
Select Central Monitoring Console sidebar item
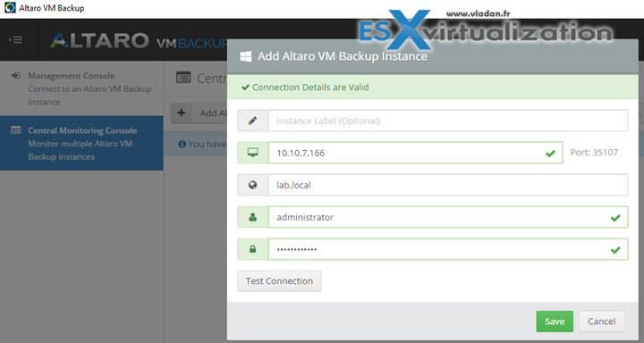[x=81, y=143]
